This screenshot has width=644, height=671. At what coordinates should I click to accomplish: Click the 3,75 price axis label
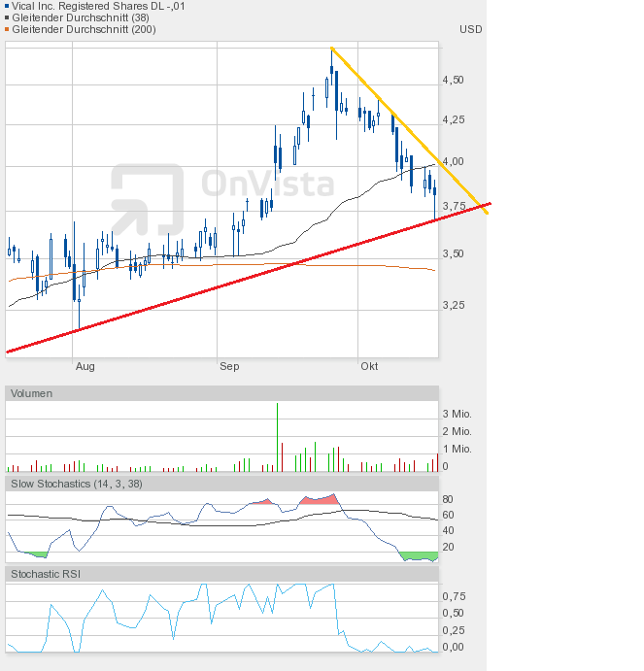(454, 206)
